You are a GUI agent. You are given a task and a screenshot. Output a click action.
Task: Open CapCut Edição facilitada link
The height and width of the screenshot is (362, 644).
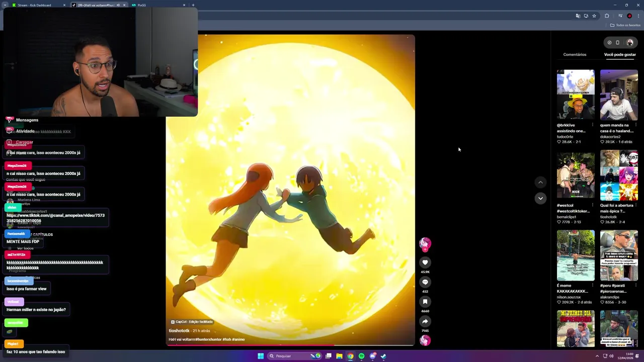pyautogui.click(x=192, y=322)
